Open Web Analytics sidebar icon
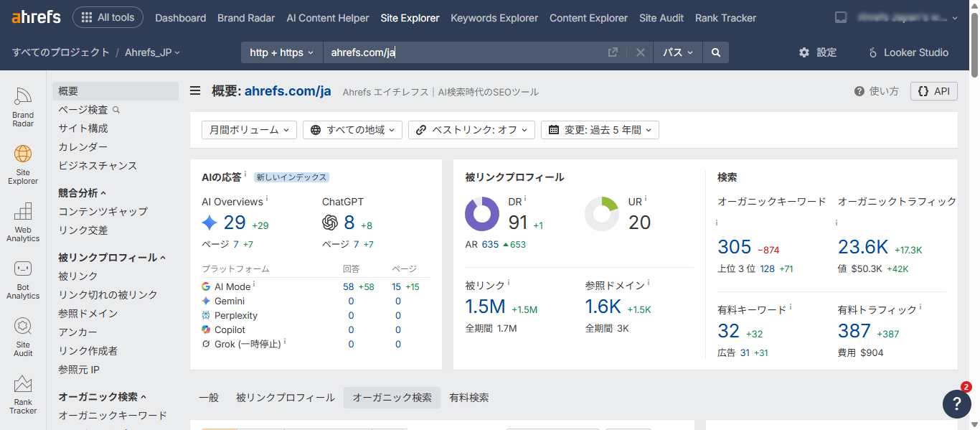The height and width of the screenshot is (430, 980). point(23,222)
